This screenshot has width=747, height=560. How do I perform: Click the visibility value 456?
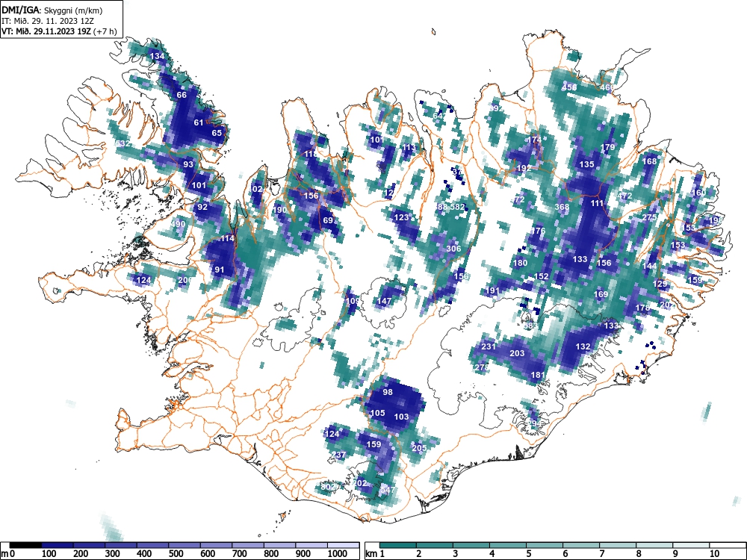coord(568,87)
